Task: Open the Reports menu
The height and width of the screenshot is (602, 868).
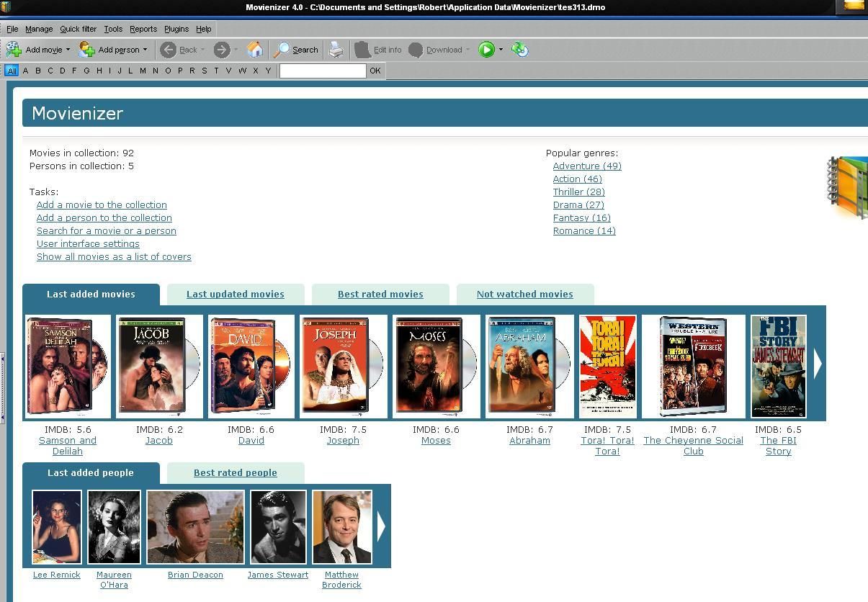Action: point(143,29)
